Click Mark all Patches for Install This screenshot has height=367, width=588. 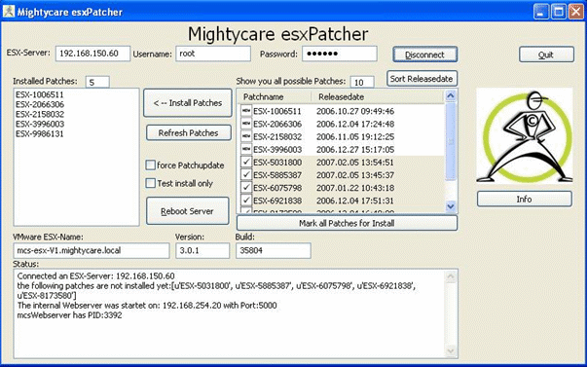347,224
